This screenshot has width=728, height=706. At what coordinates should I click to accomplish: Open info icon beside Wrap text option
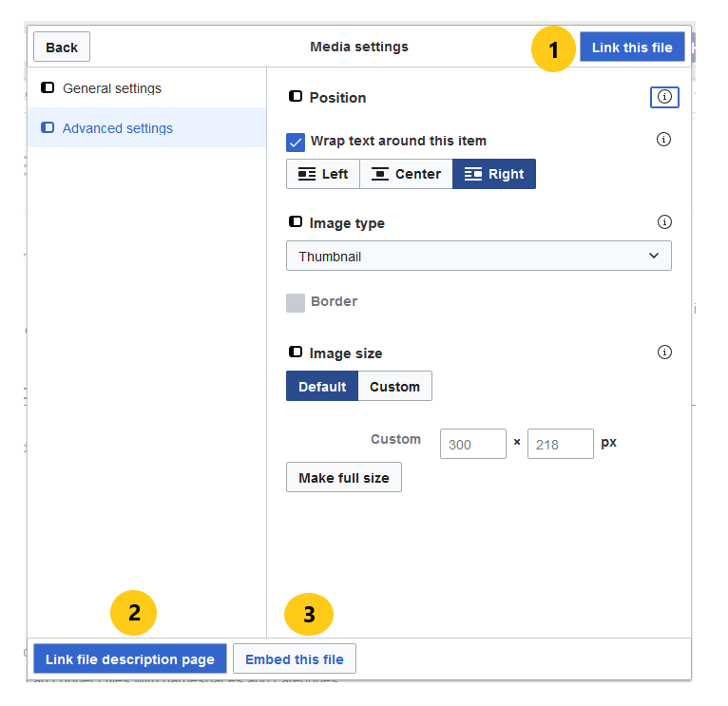point(664,140)
